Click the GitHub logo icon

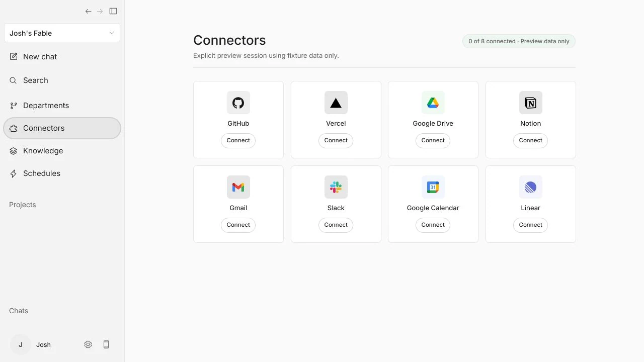coord(238,103)
